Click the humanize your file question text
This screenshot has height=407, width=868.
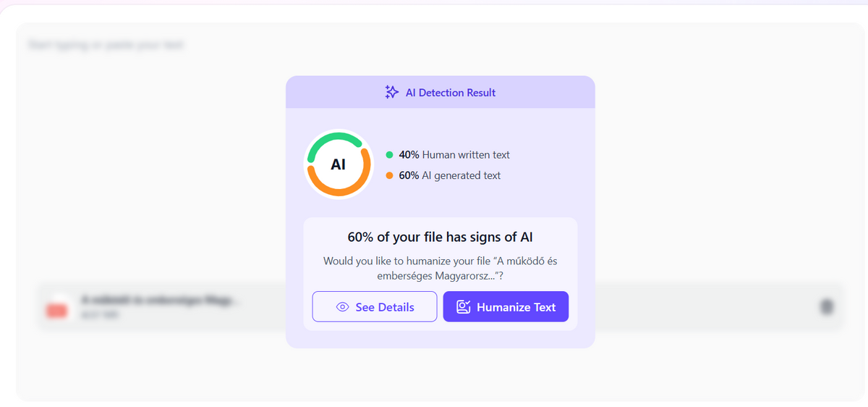click(x=441, y=268)
